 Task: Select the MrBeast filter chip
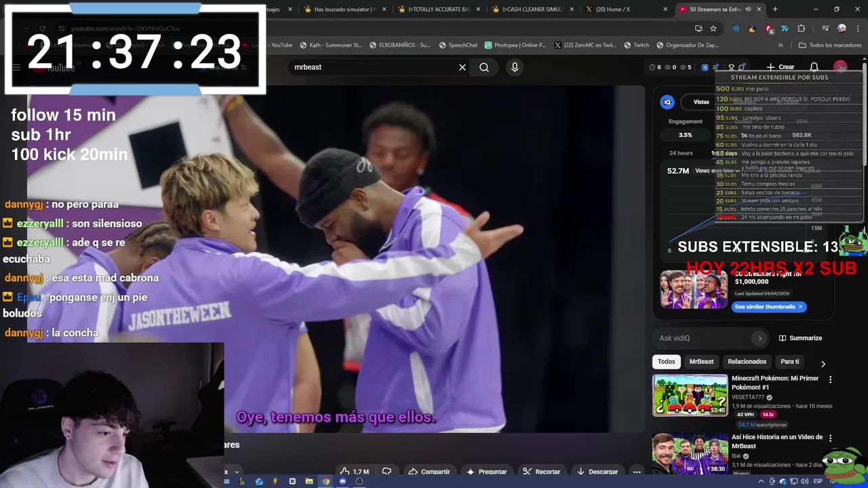[x=701, y=362]
